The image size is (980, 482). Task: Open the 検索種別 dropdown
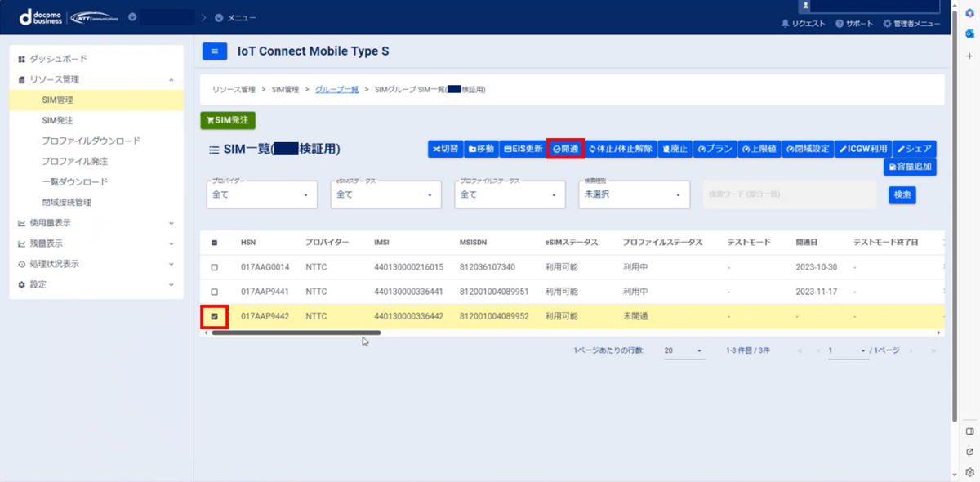[x=635, y=194]
